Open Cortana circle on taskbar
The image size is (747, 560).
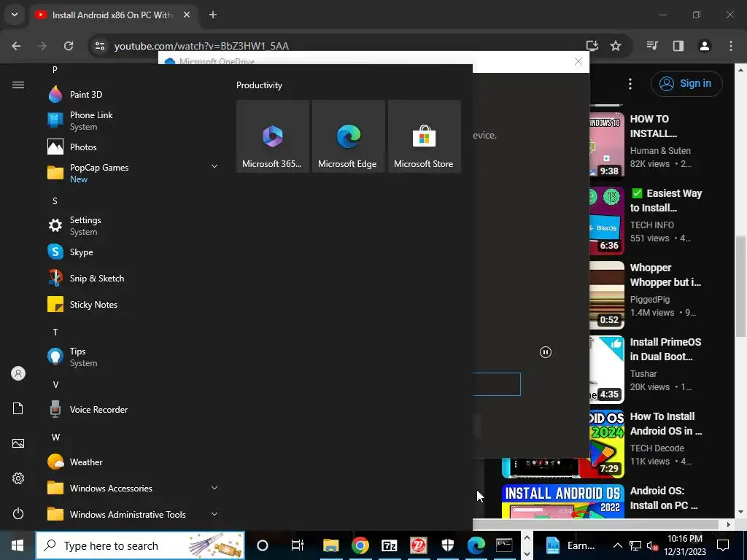pyautogui.click(x=263, y=545)
